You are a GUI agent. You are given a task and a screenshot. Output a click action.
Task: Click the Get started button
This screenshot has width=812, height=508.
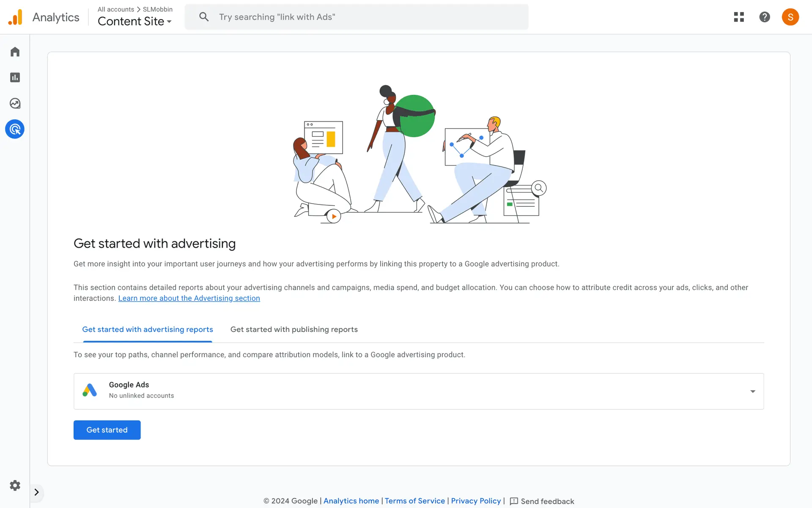tap(107, 430)
